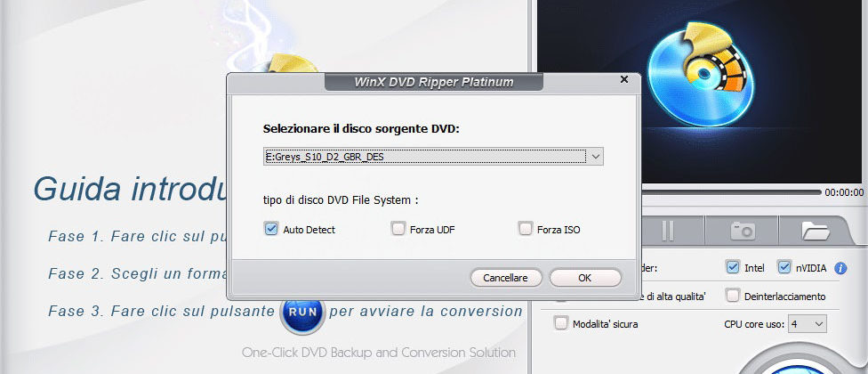Click the 00:00:00 playback time text
This screenshot has height=374, width=868.
[844, 192]
